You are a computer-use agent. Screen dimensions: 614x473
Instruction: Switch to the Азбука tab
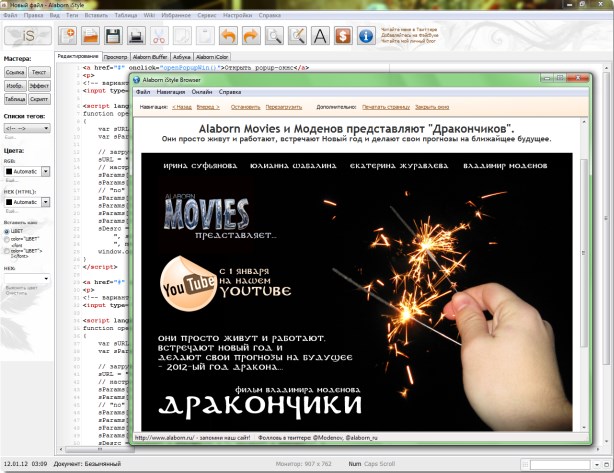[x=182, y=57]
